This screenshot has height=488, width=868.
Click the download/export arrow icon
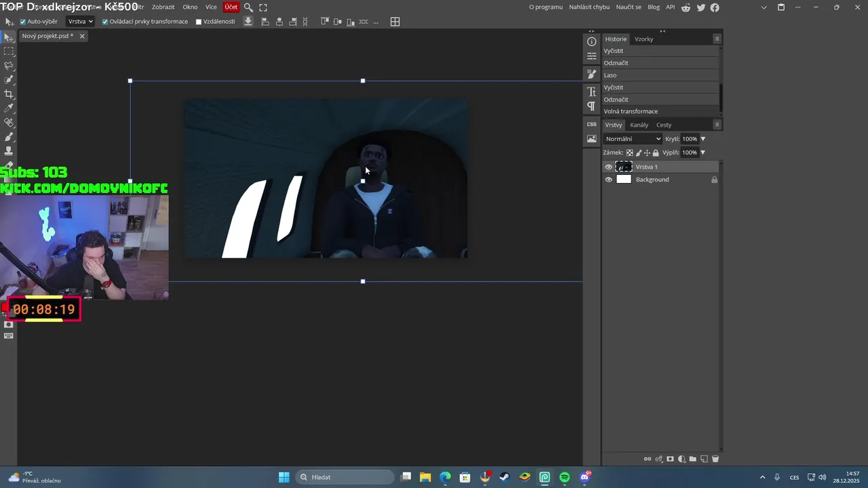click(x=248, y=22)
